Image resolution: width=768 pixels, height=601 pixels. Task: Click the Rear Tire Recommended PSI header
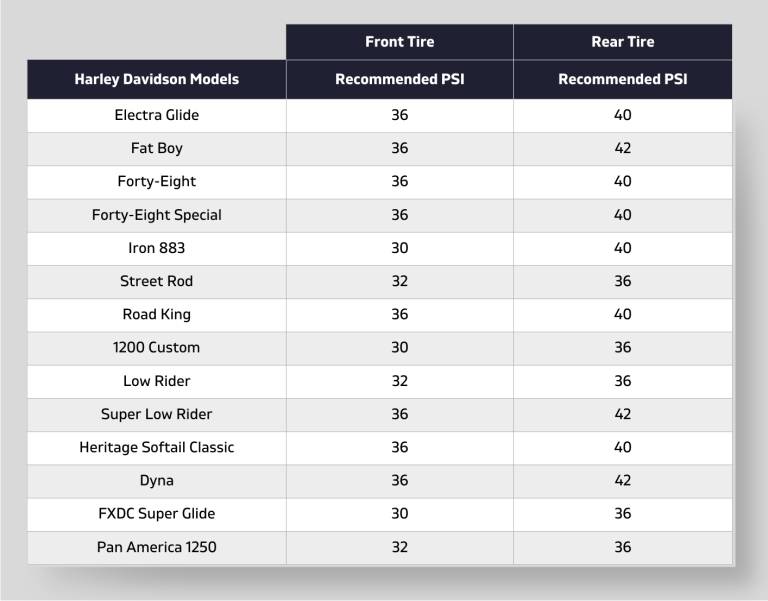point(623,79)
